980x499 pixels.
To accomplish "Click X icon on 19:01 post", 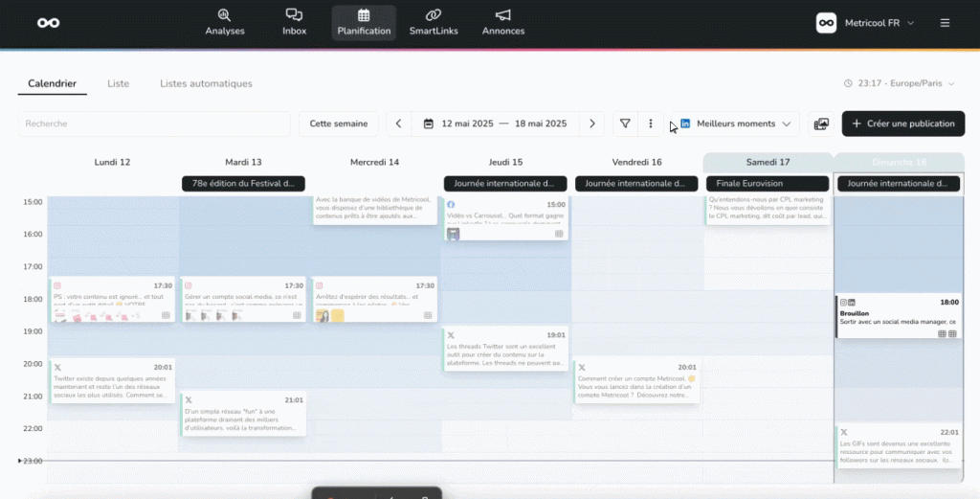I will coord(451,335).
